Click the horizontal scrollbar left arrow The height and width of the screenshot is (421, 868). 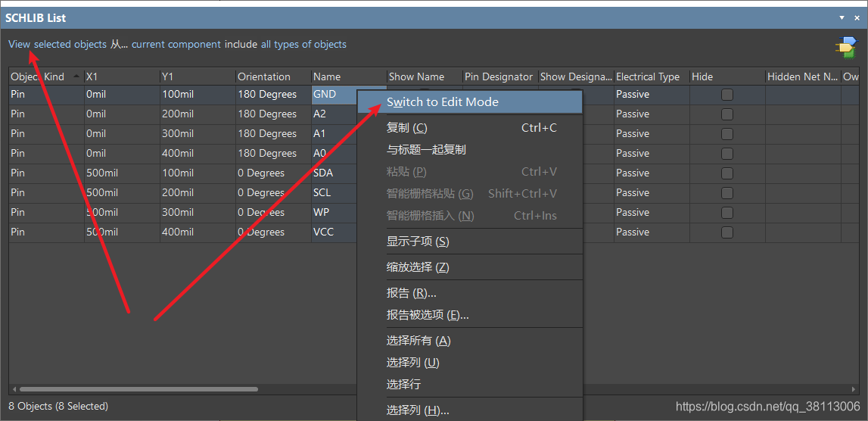(14, 389)
